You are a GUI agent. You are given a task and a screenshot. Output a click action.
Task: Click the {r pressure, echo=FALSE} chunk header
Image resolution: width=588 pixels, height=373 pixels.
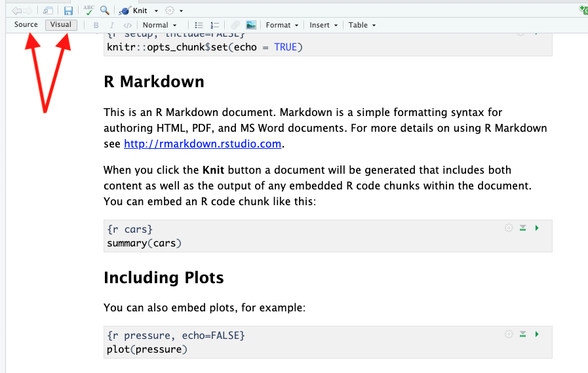(176, 336)
